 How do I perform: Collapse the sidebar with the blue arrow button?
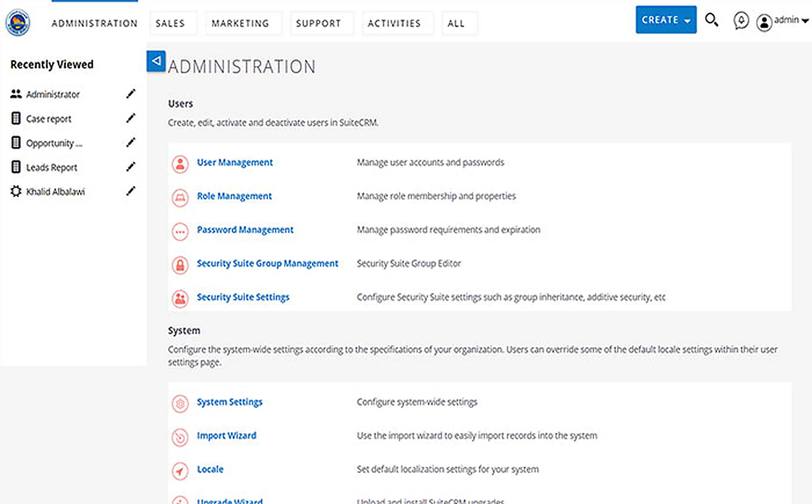[x=156, y=61]
